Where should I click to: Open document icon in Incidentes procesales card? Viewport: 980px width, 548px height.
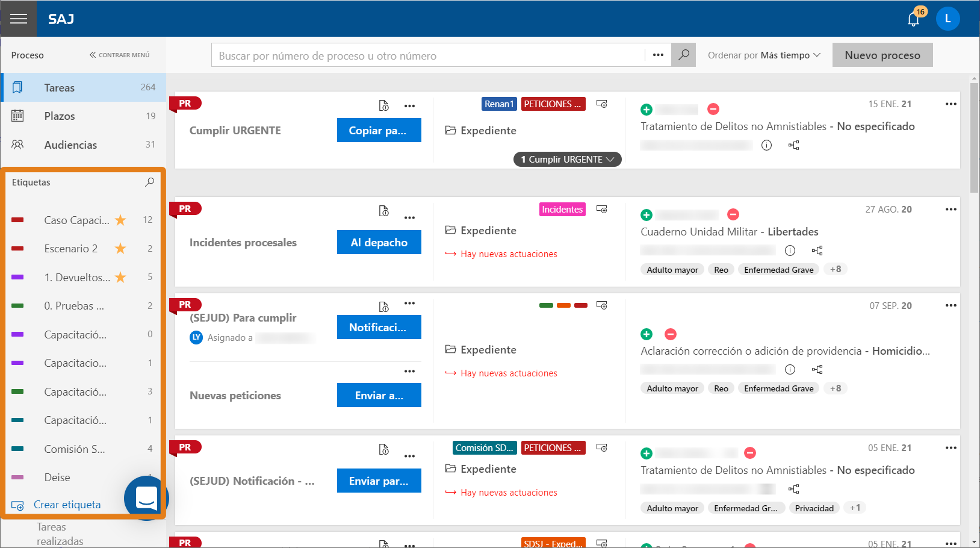coord(383,211)
